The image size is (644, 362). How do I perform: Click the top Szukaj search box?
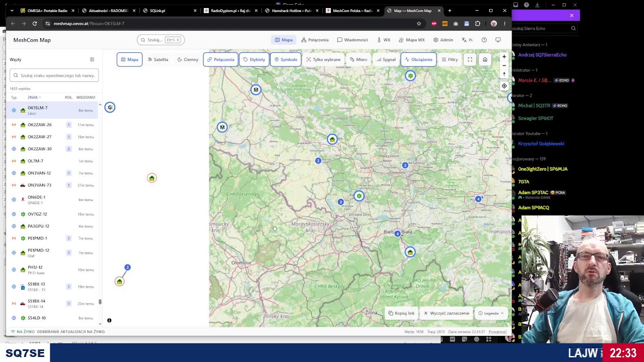click(160, 40)
